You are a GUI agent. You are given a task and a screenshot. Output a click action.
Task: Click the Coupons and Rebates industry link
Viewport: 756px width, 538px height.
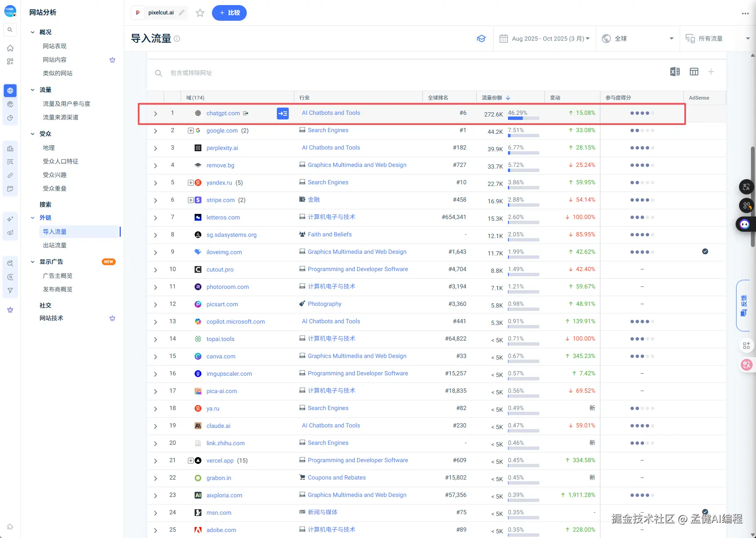point(337,477)
